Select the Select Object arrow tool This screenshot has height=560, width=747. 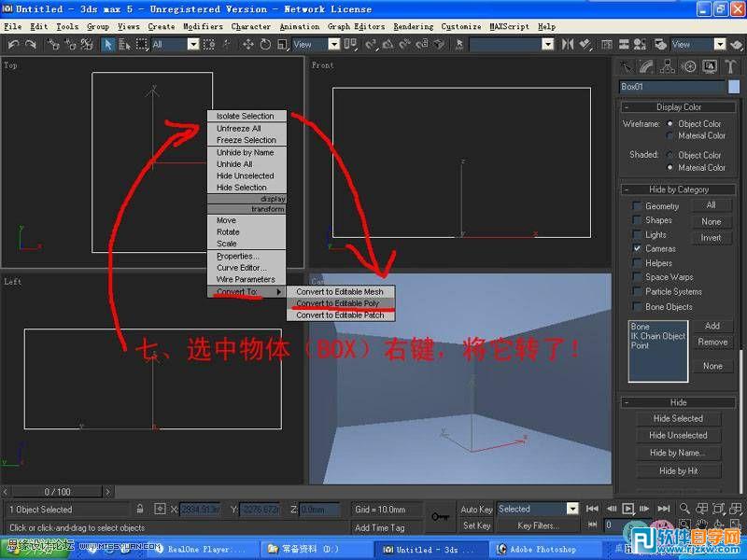click(x=108, y=44)
